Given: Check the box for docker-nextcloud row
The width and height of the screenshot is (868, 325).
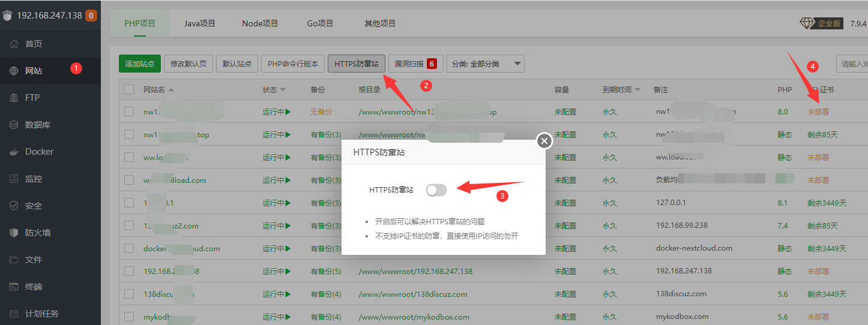Looking at the screenshot, I should (x=129, y=248).
